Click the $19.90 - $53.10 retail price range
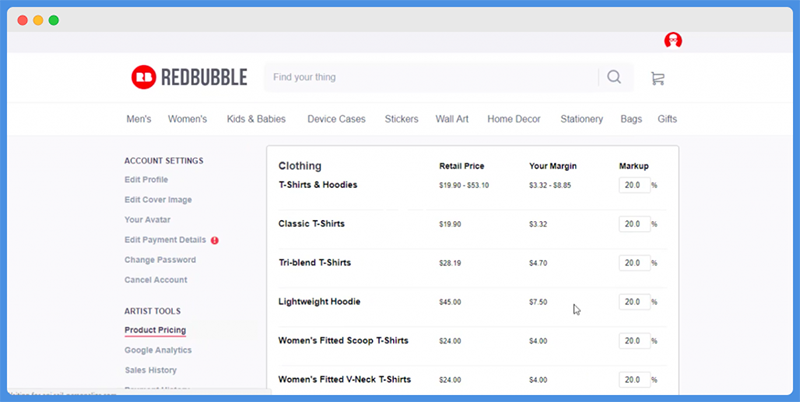 point(464,185)
